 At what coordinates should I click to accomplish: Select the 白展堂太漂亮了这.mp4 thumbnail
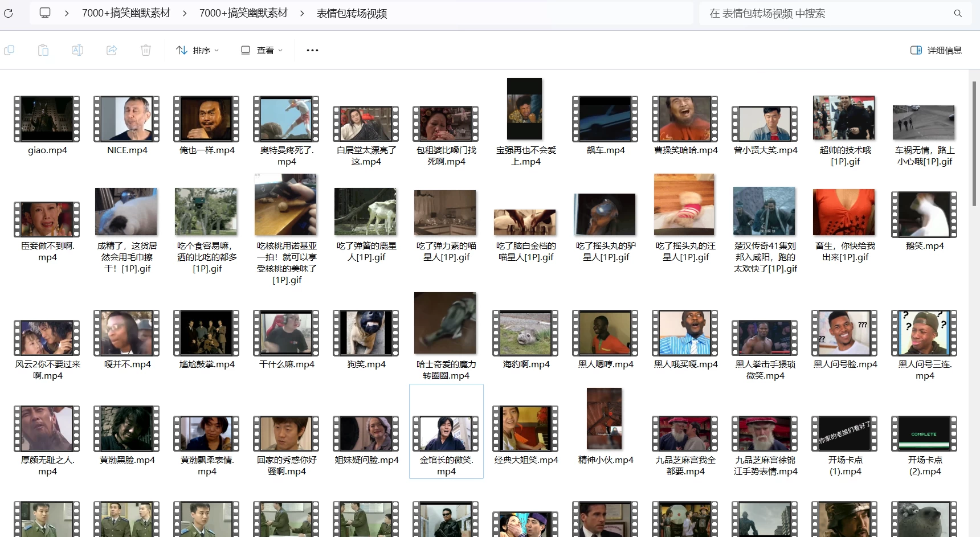[x=366, y=124]
